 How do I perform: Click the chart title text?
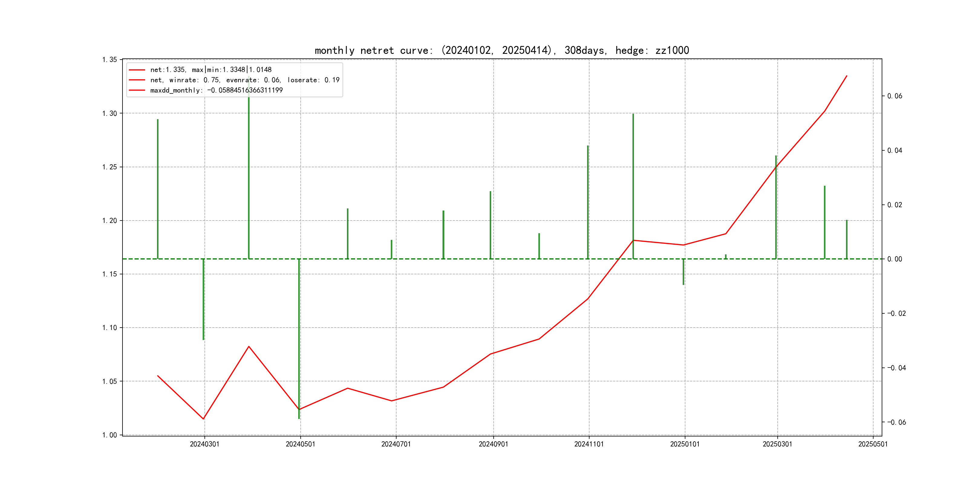coord(501,51)
